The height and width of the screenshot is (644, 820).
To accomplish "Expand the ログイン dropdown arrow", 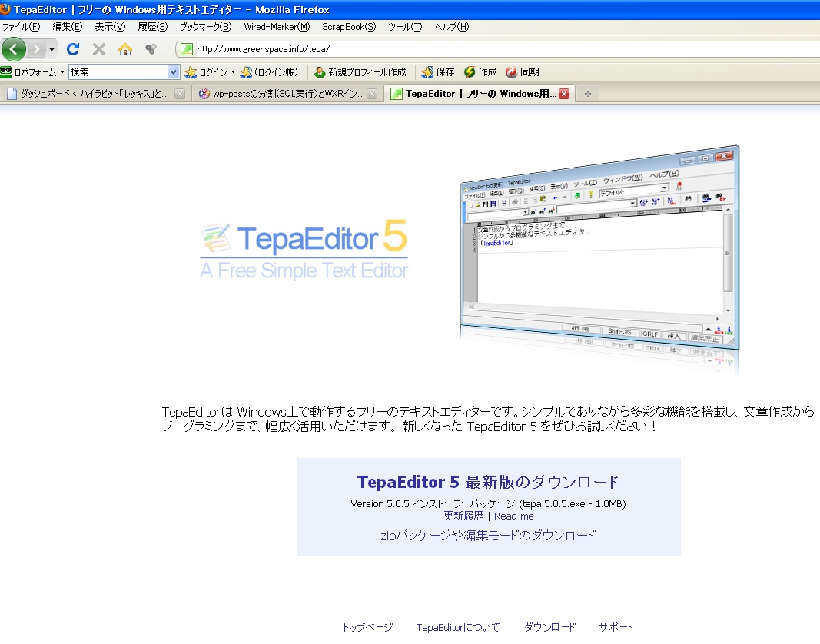I will pyautogui.click(x=233, y=72).
